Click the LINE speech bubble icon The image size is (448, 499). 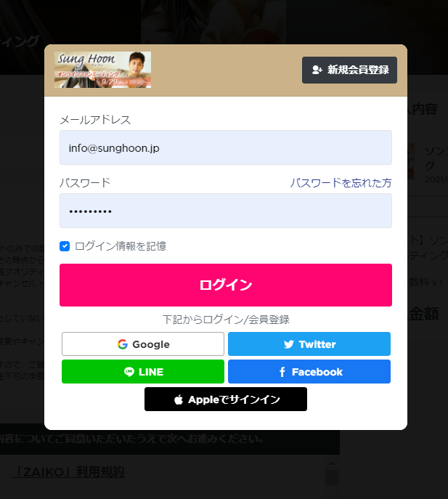129,371
